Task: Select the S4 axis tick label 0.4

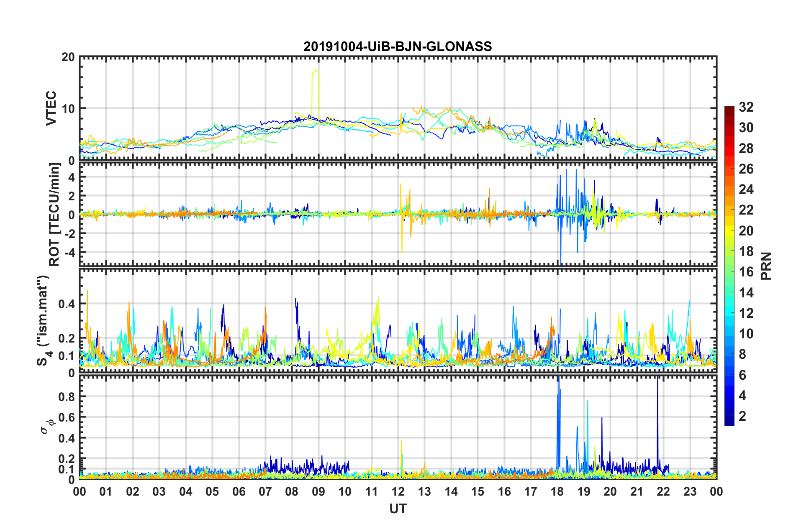Action: pos(67,304)
